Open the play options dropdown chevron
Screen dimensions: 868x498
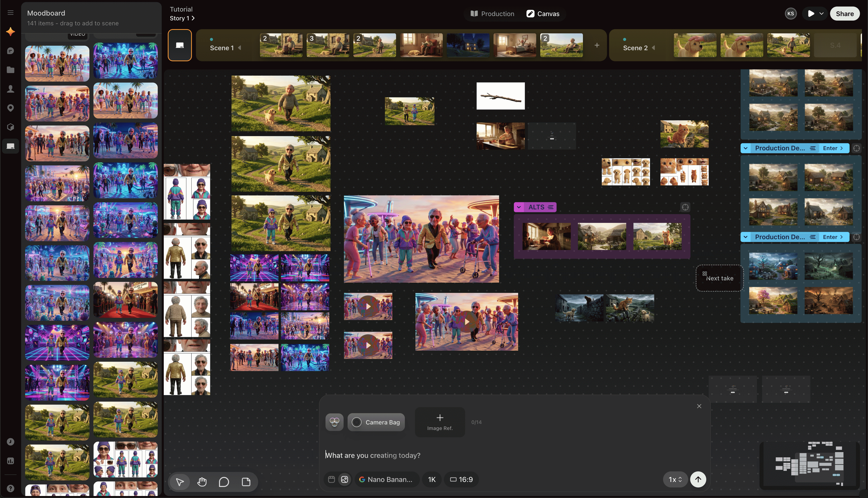[x=821, y=14]
